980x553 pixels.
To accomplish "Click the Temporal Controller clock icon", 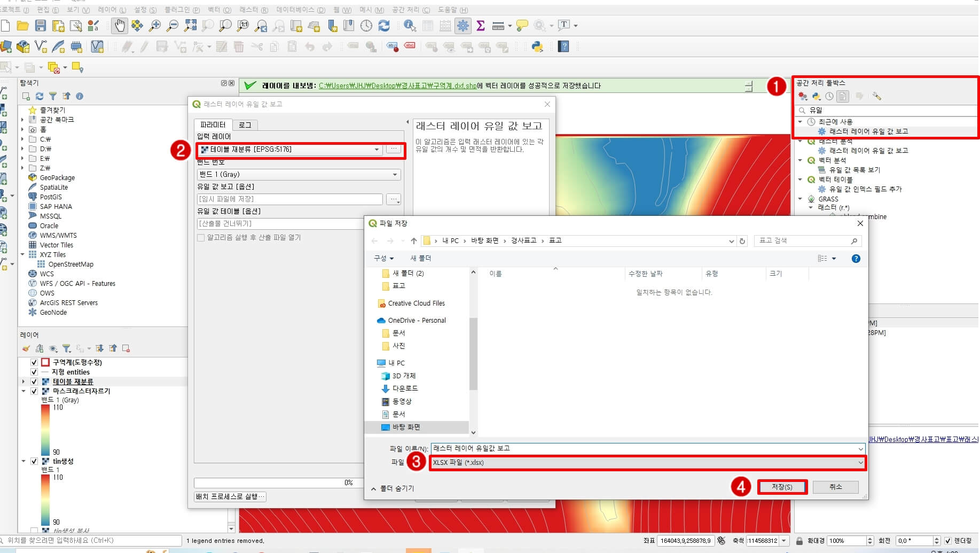I will coord(366,26).
